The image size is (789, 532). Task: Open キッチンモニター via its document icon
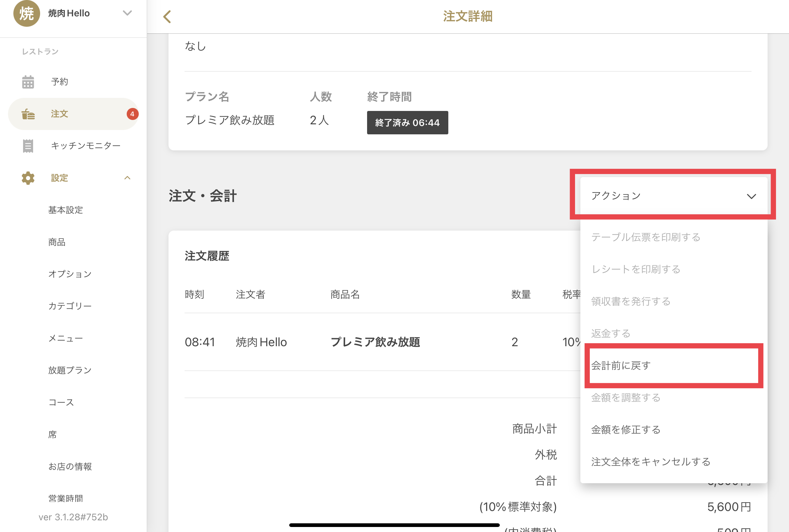(28, 146)
